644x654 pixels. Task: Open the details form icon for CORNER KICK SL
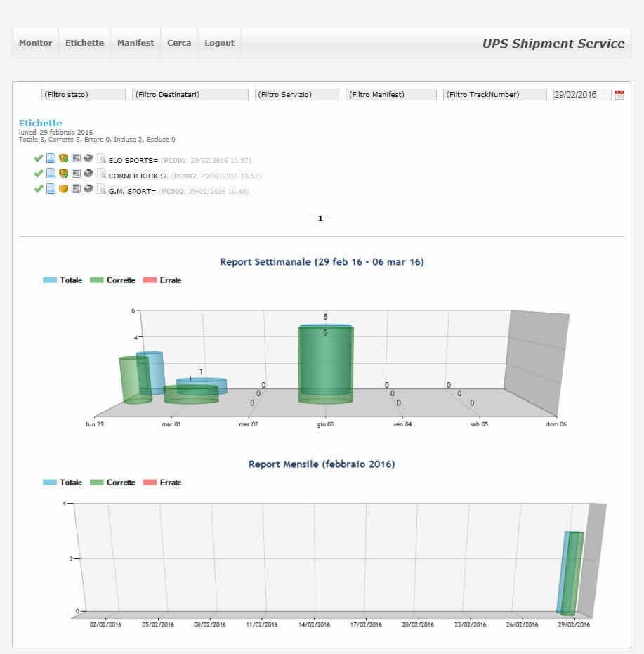tap(76, 173)
